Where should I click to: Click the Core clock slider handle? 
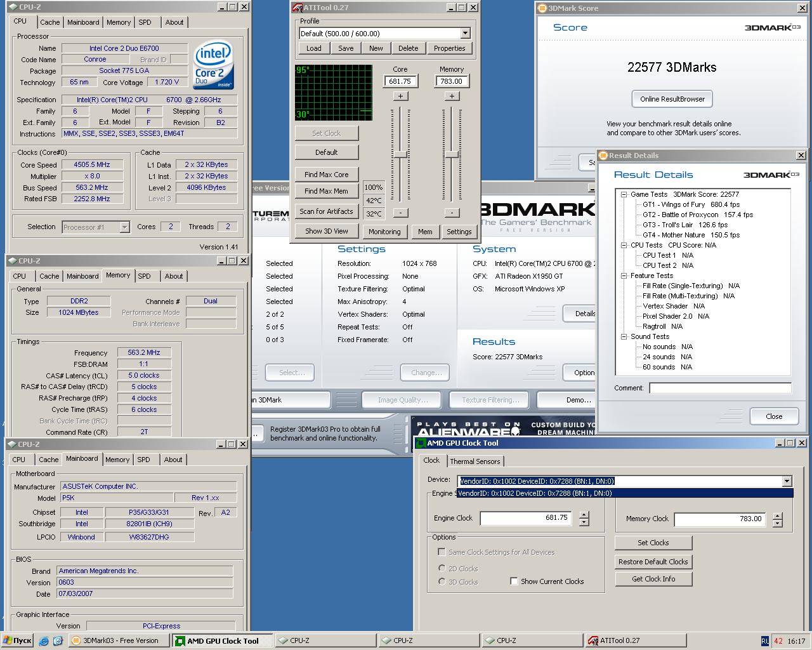pyautogui.click(x=400, y=154)
